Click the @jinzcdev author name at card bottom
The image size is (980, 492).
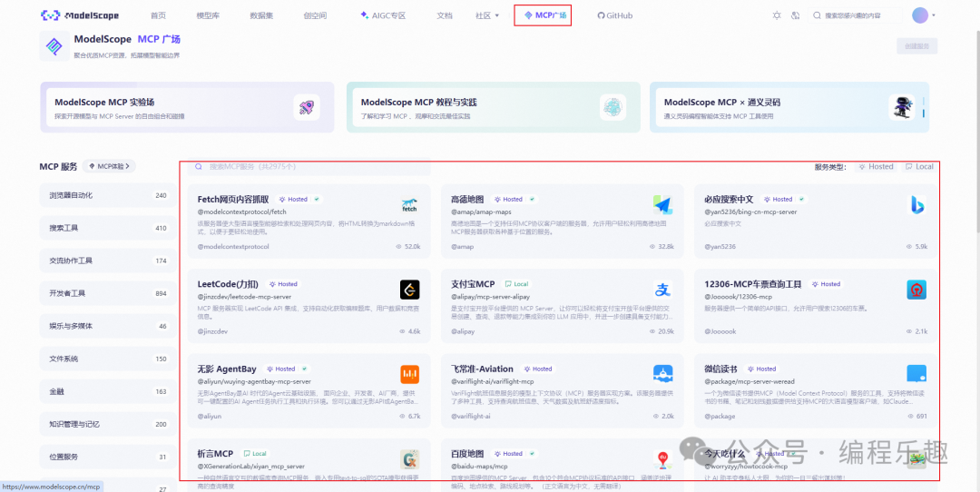(212, 331)
